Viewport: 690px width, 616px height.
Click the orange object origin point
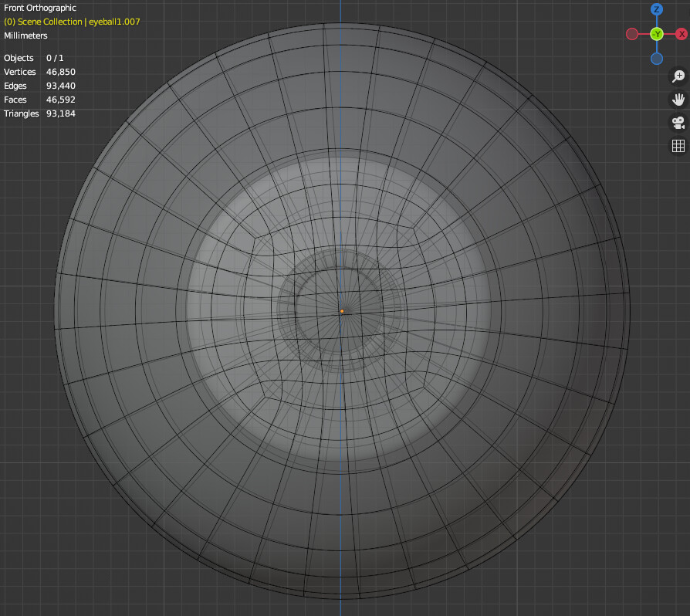click(x=342, y=310)
